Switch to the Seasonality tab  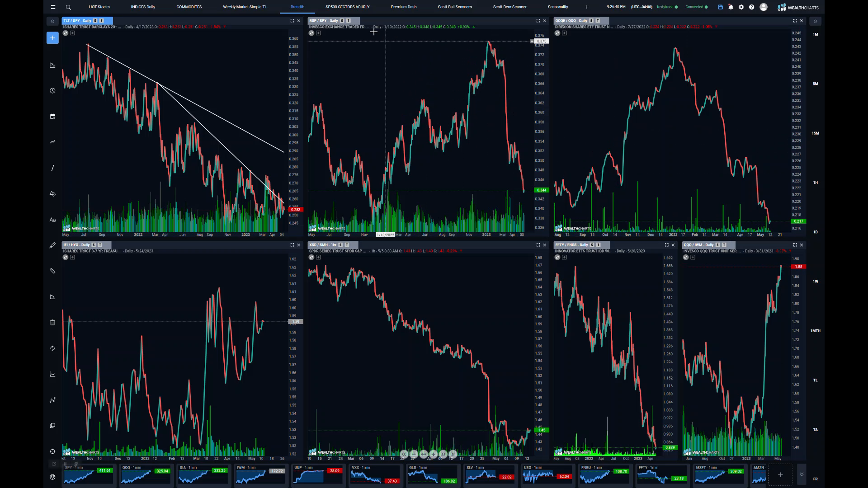[x=558, y=7]
